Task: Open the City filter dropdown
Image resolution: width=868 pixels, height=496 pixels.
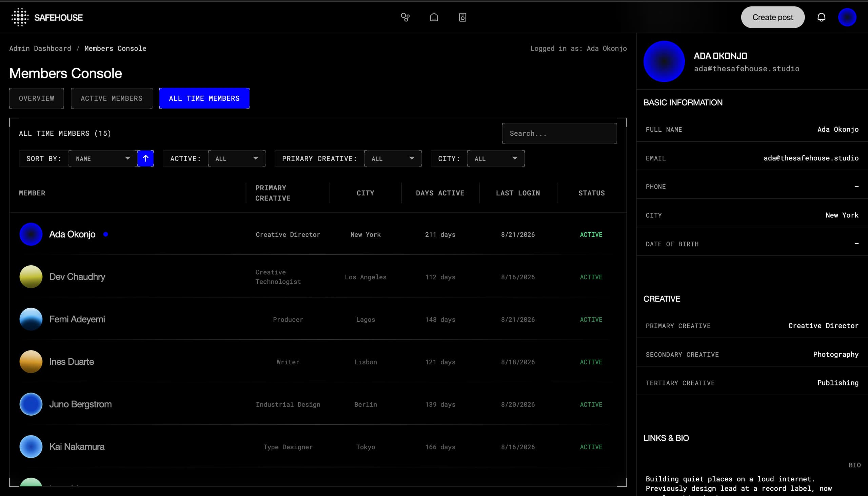Action: pyautogui.click(x=496, y=158)
